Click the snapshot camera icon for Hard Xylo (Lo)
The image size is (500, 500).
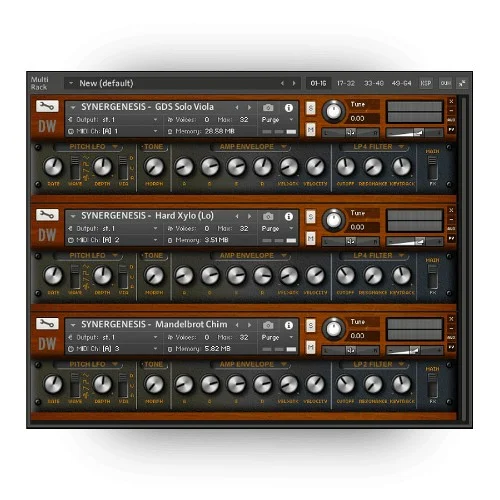point(268,216)
